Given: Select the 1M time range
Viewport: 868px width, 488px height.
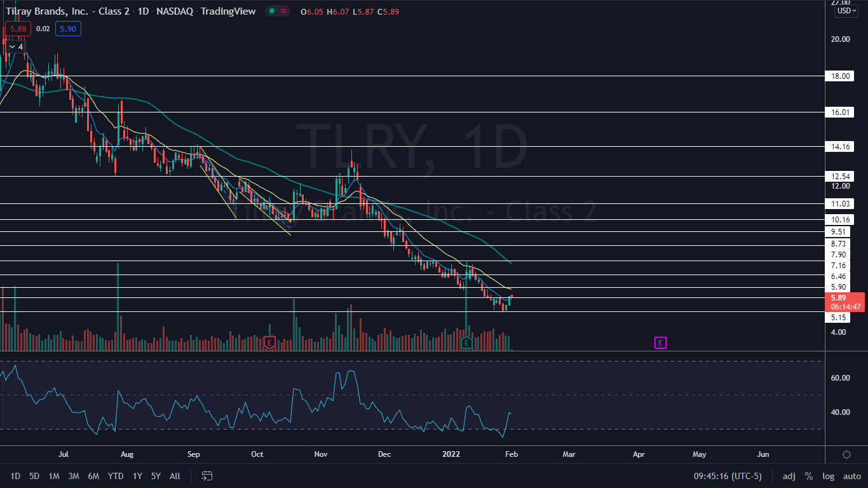Looking at the screenshot, I should (x=54, y=476).
